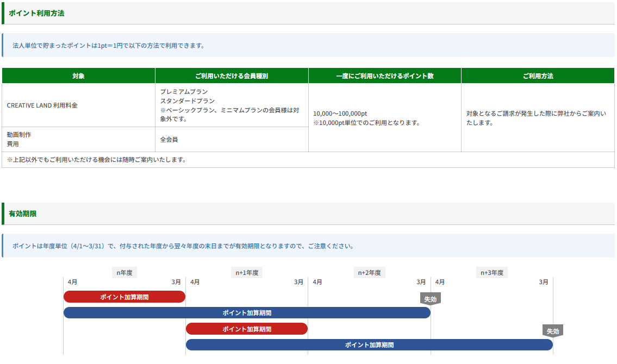This screenshot has width=617, height=364.
Task: Select the 対象 table column header
Action: [x=78, y=76]
